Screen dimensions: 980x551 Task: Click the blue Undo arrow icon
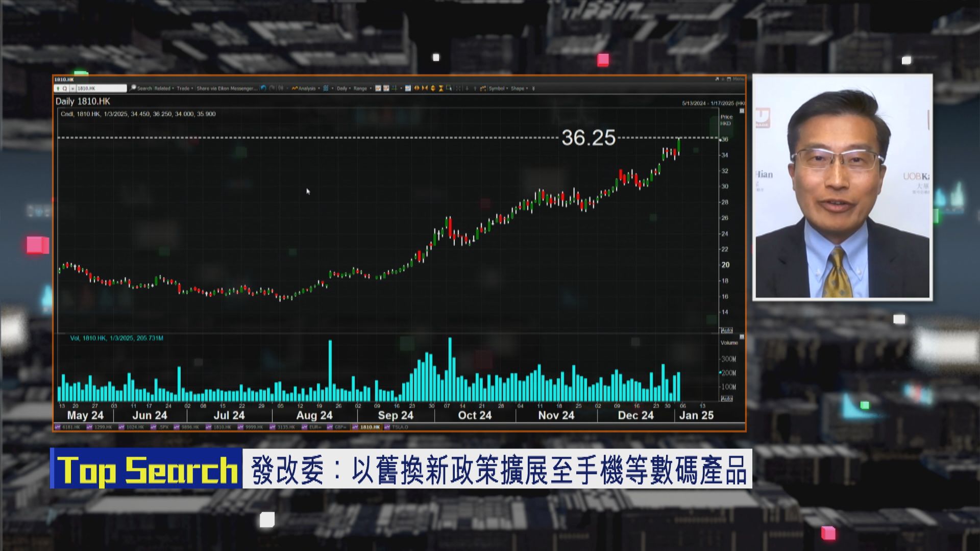(x=263, y=88)
